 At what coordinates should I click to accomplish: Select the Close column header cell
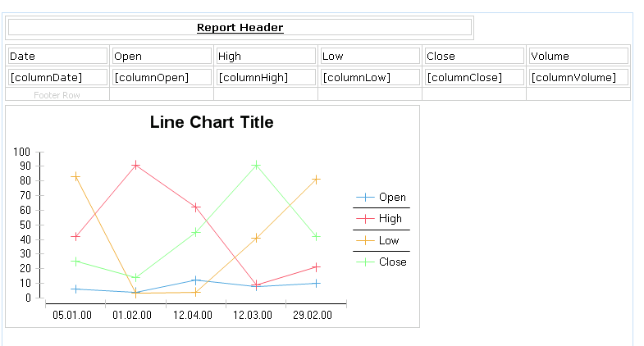click(x=475, y=56)
